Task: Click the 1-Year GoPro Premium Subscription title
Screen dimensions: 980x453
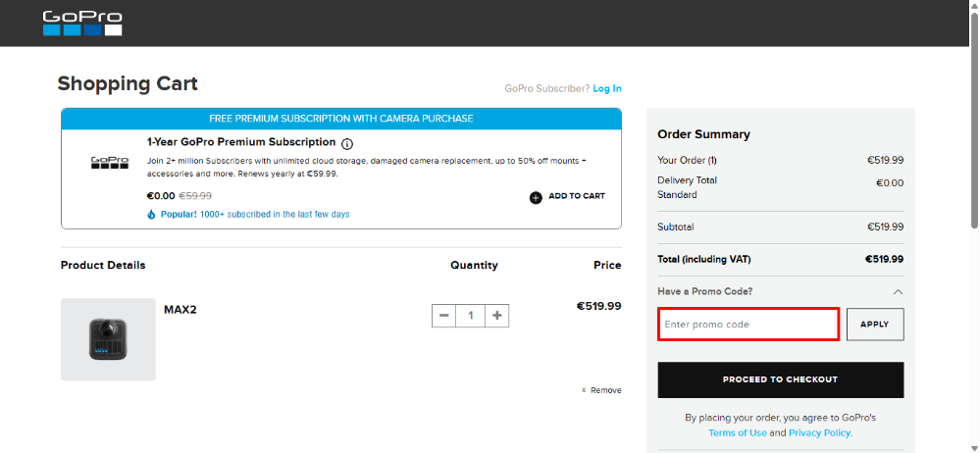Action: click(241, 142)
